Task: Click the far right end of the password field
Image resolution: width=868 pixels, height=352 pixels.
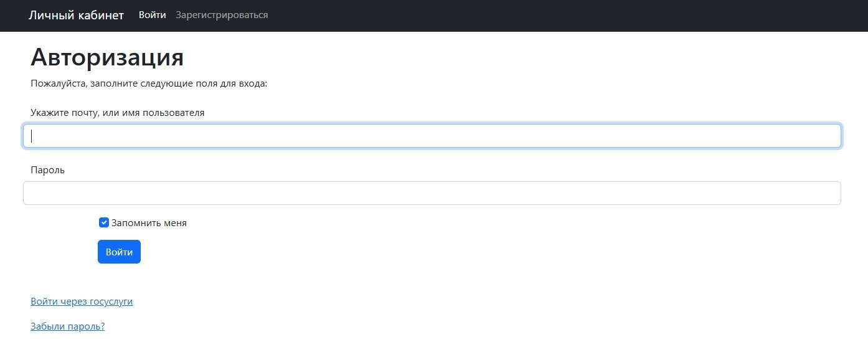Action: [x=831, y=193]
